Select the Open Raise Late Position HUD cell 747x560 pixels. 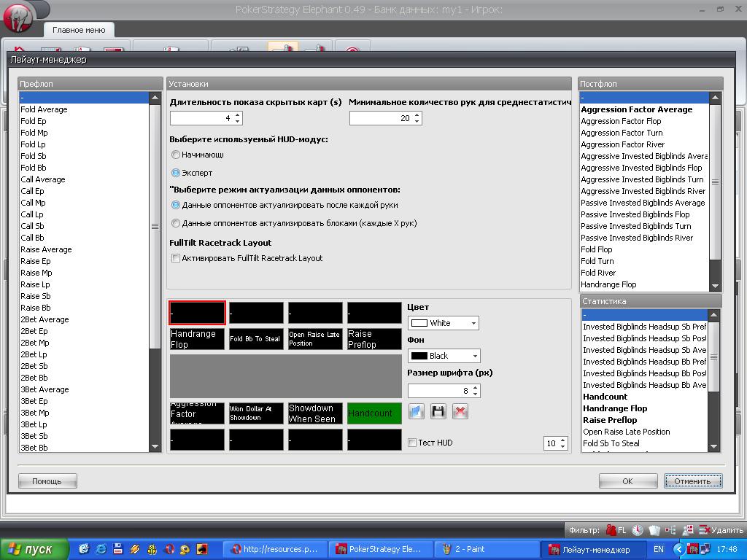(x=315, y=339)
